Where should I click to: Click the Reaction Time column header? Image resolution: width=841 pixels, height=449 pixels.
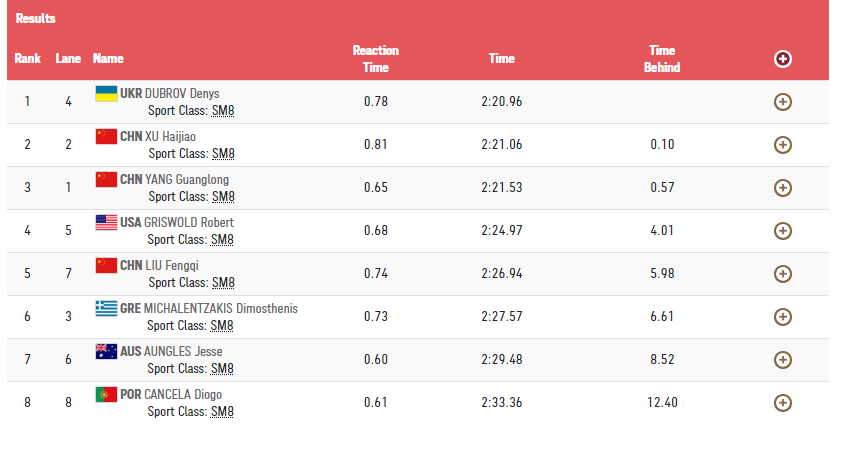(x=375, y=59)
